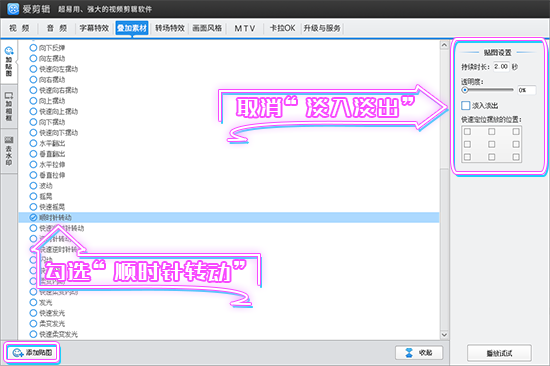Open the 升级与服务 tab
The width and height of the screenshot is (550, 366).
click(x=322, y=28)
